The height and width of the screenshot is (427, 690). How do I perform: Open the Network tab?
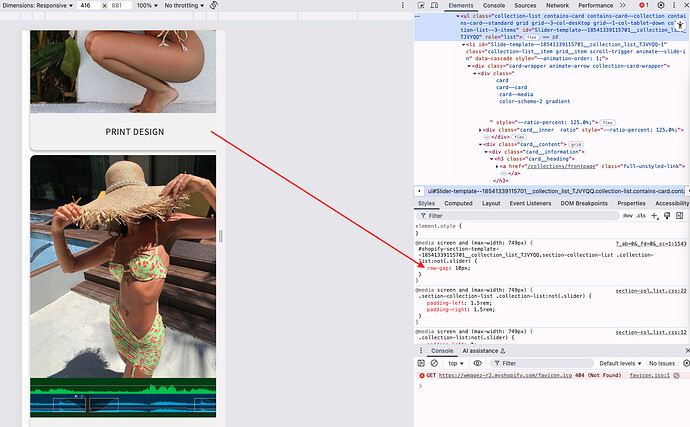coord(557,5)
